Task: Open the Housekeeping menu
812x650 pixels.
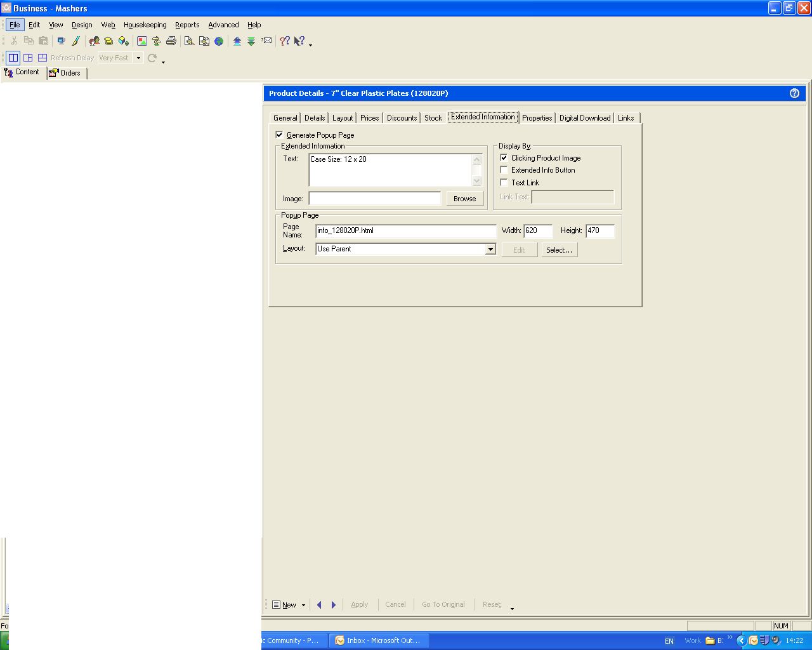Action: pos(145,25)
